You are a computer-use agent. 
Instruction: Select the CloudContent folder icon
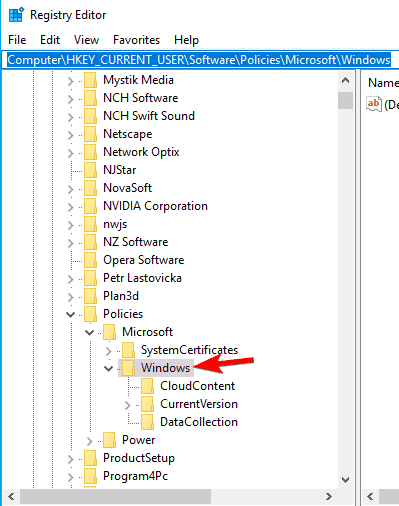coord(147,386)
